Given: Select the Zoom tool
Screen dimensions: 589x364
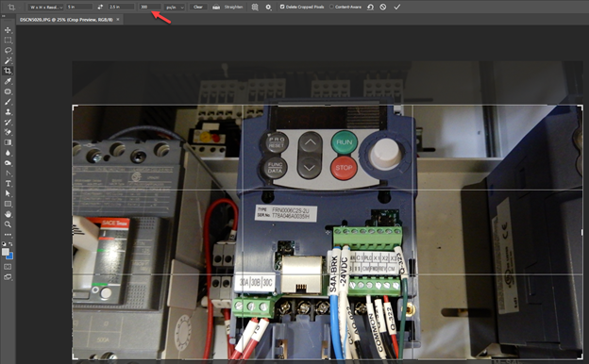Looking at the screenshot, I should (8, 224).
